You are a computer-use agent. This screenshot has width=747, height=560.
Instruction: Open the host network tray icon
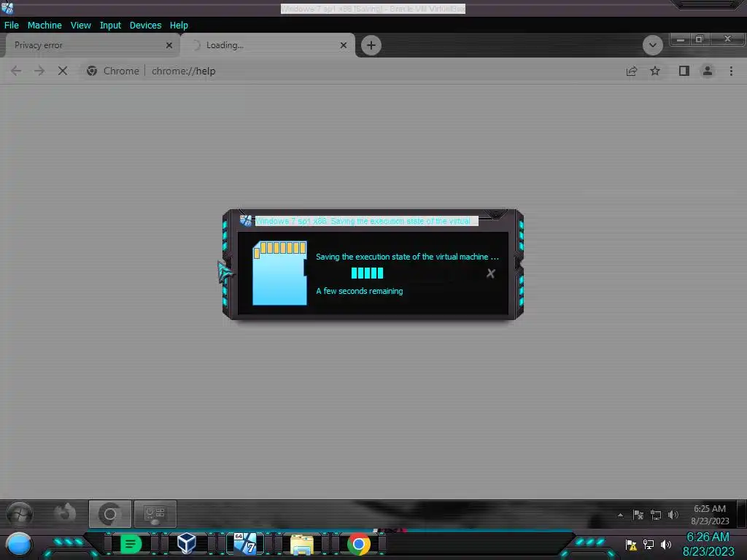tap(649, 544)
